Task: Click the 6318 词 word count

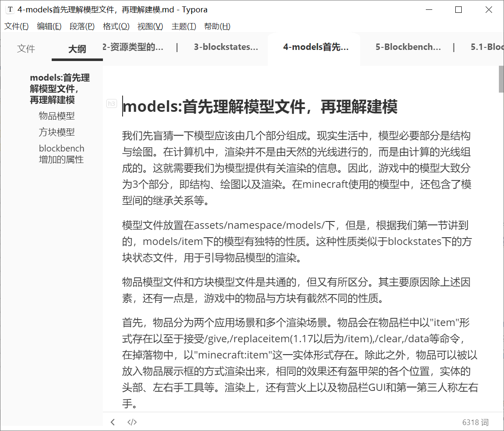Action: click(x=475, y=422)
